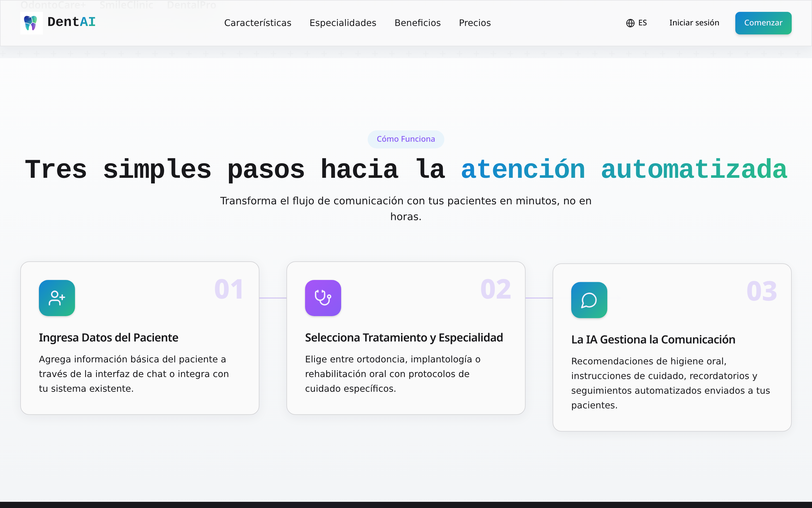Click the heading 'Ingresa Datos del Paciente'

(108, 337)
